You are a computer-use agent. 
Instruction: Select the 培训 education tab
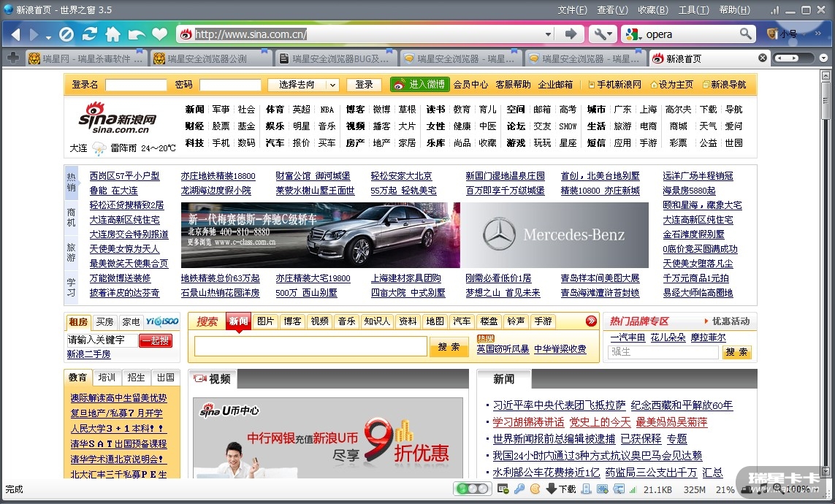(x=107, y=378)
